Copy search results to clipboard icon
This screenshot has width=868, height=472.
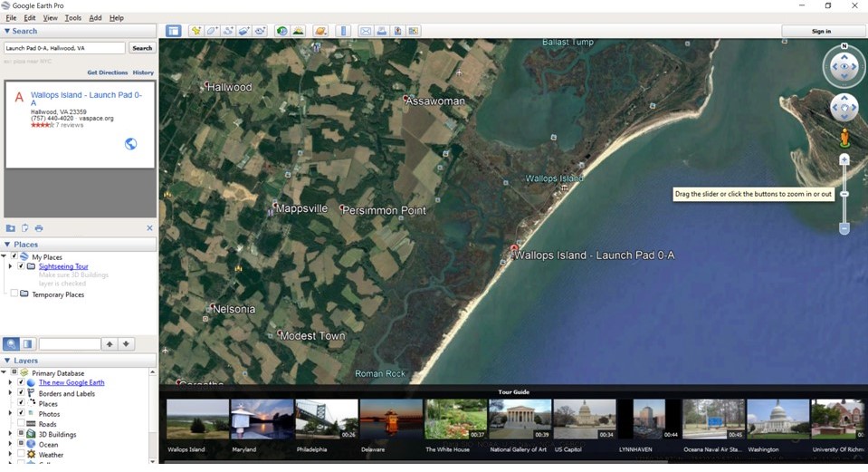tap(25, 228)
